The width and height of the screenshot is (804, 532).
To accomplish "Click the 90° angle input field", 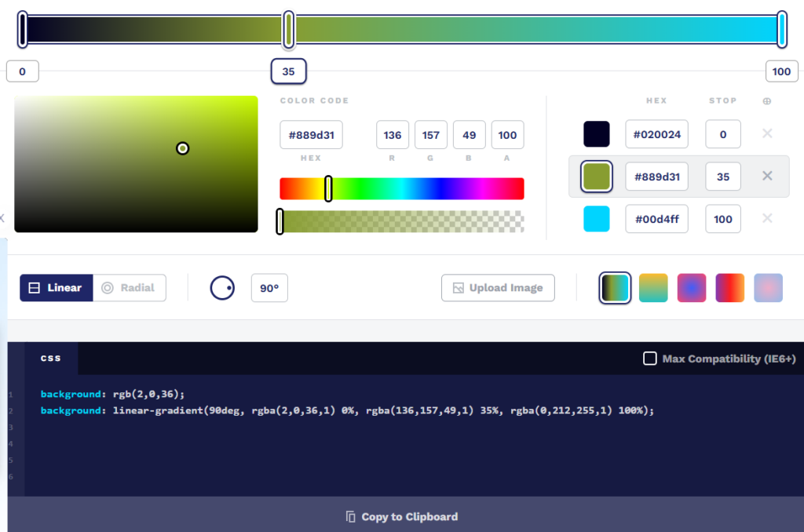I will point(269,288).
